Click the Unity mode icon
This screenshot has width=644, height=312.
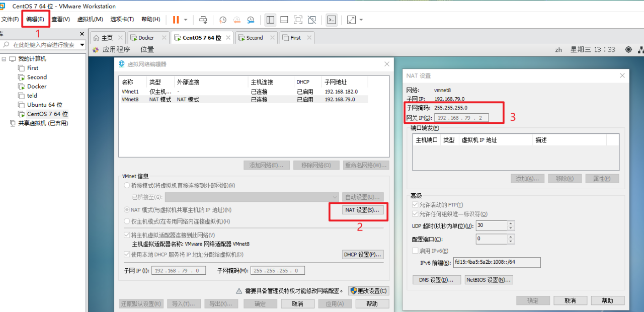pyautogui.click(x=312, y=20)
